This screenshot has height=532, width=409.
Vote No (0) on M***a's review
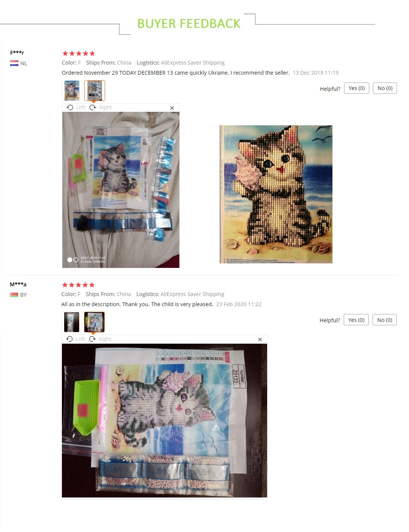point(385,320)
